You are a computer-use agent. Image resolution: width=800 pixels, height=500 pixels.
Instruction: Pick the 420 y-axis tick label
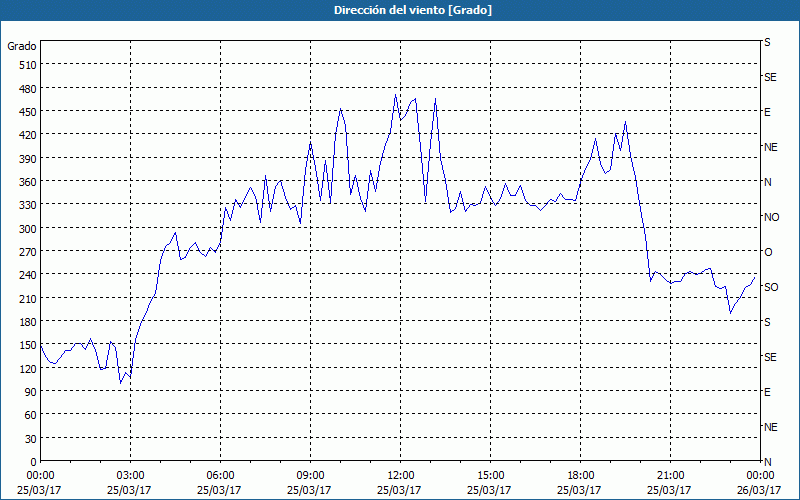point(28,135)
